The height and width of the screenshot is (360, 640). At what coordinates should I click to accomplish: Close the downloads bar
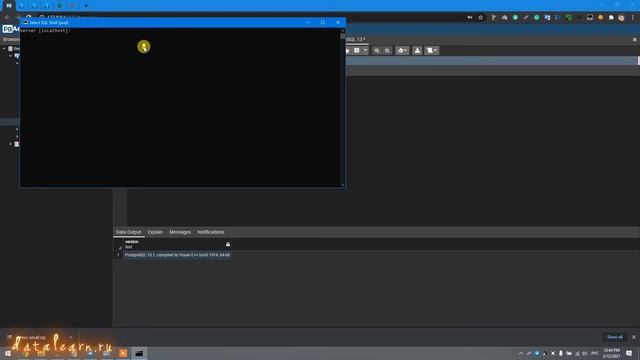(x=634, y=337)
